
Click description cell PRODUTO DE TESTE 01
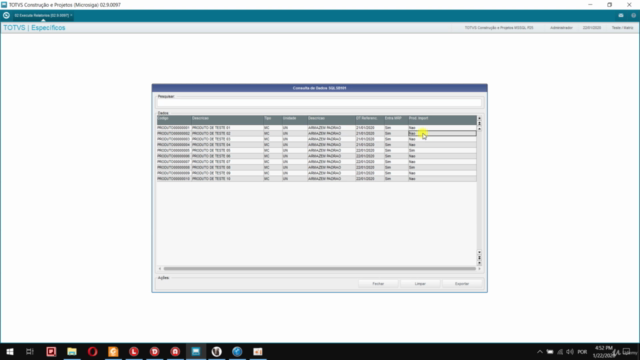click(227, 128)
